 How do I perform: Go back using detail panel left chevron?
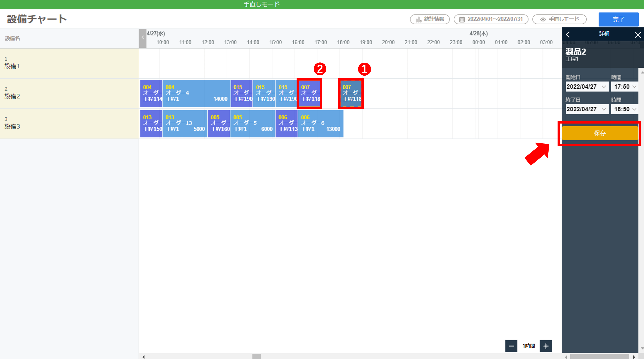(x=568, y=34)
